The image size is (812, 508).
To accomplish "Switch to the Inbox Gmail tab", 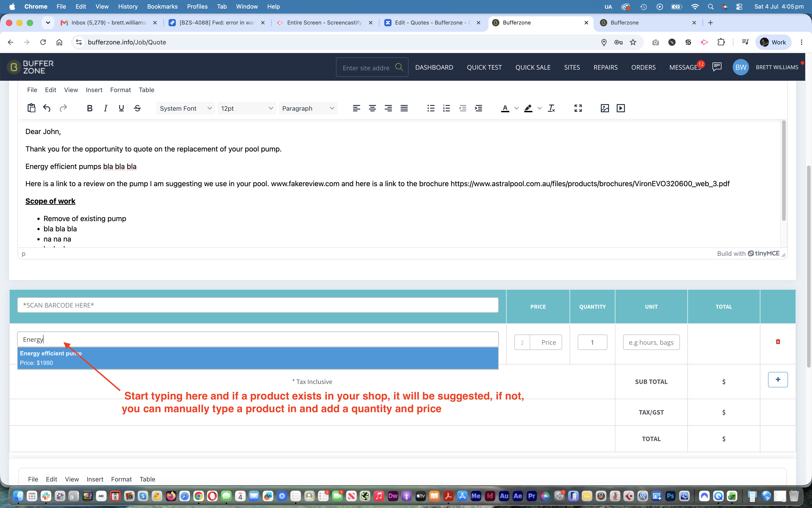I will tap(108, 22).
